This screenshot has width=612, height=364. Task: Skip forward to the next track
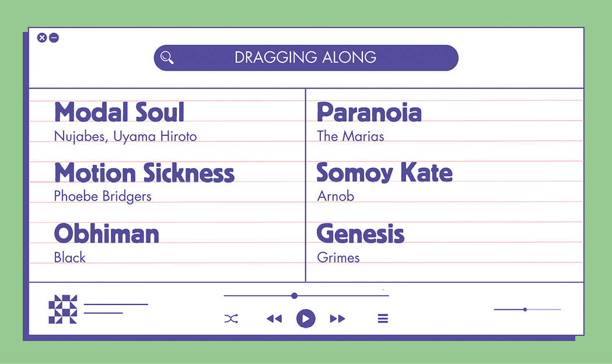337,318
